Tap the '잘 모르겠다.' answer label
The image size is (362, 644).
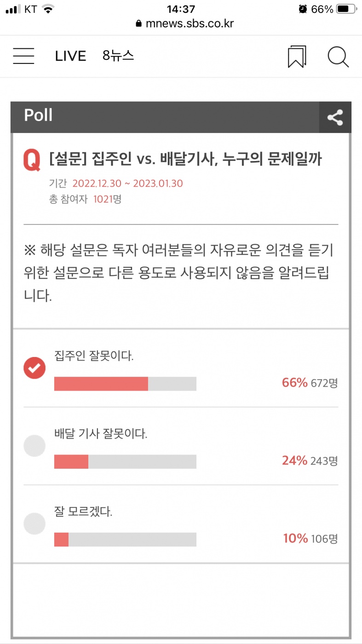[83, 512]
